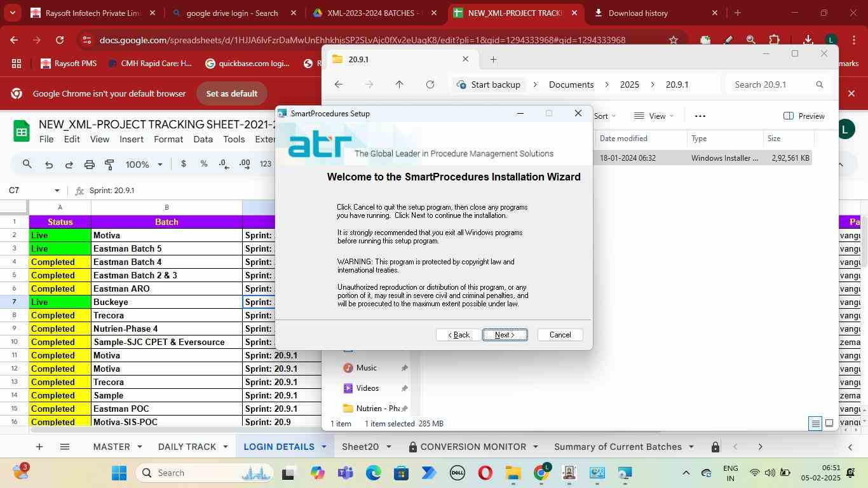Open the View dropdown in Explorer
Image resolution: width=868 pixels, height=488 pixels.
pyautogui.click(x=654, y=116)
